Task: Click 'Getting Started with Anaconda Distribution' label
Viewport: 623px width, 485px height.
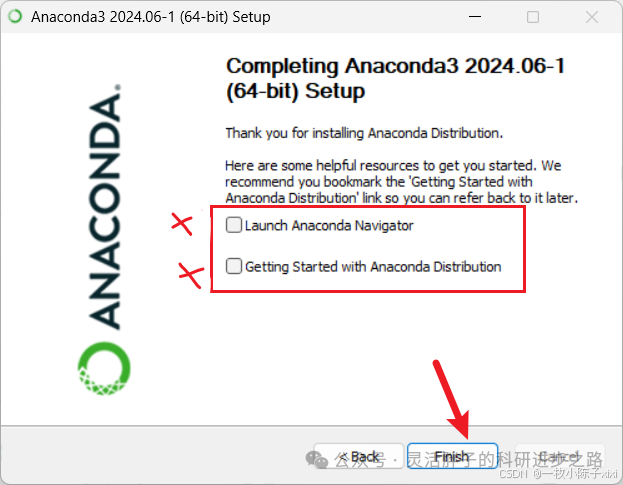Action: (x=373, y=267)
